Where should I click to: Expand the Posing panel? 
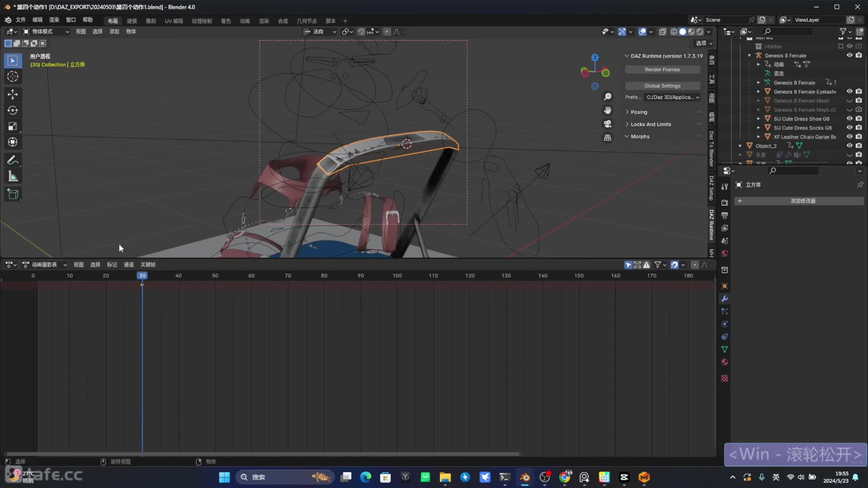tap(639, 112)
